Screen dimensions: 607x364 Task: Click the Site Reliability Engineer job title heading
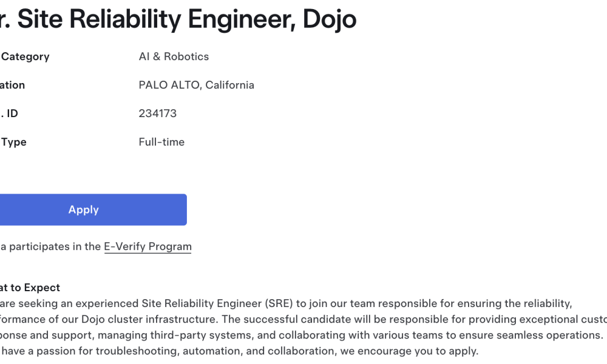coord(178,19)
